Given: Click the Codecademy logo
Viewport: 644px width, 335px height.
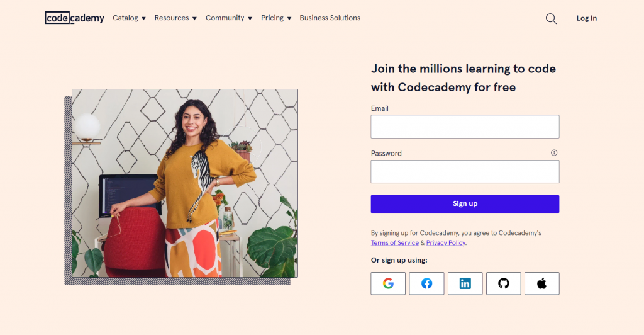Looking at the screenshot, I should click(x=74, y=18).
